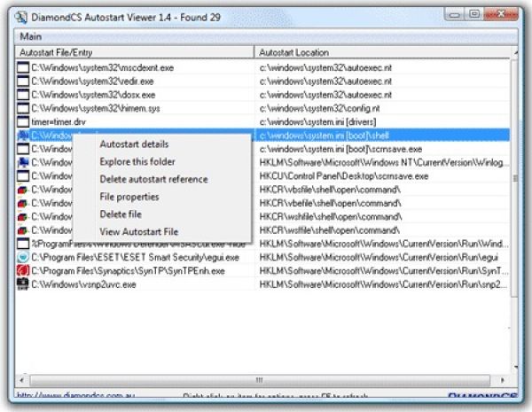Screen dimensions: 532x412
Task: Click the mscdexnt.exe row icon
Action: pos(23,67)
